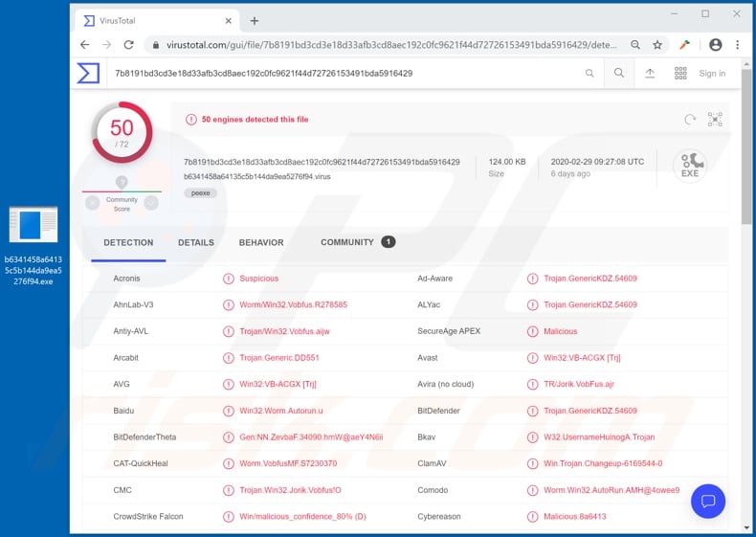The image size is (756, 537).
Task: Switch to the DETAILS tab
Action: point(196,243)
